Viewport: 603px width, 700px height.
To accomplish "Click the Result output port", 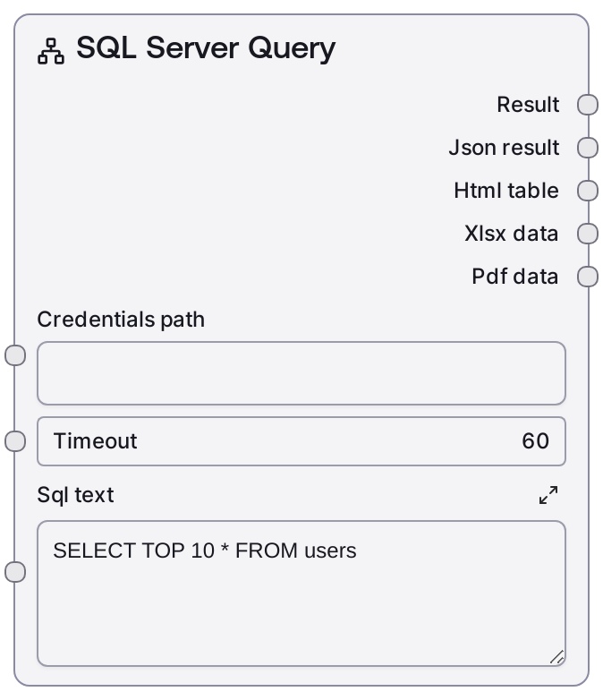I will pos(587,105).
